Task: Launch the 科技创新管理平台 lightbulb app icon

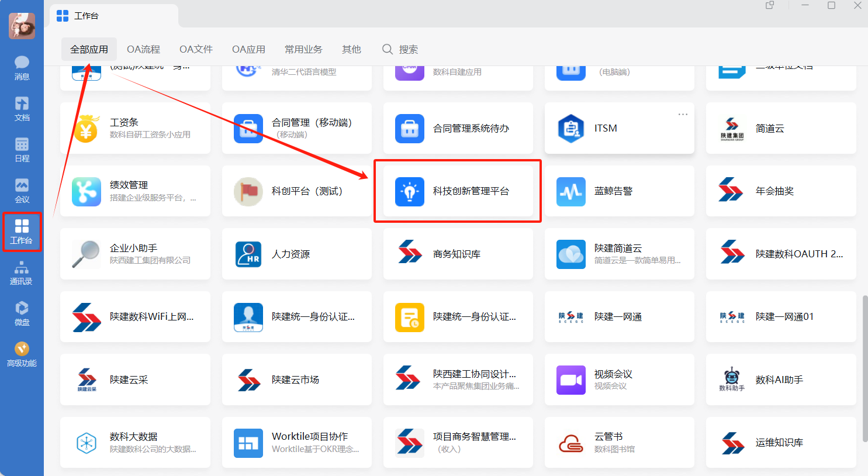Action: [x=409, y=191]
